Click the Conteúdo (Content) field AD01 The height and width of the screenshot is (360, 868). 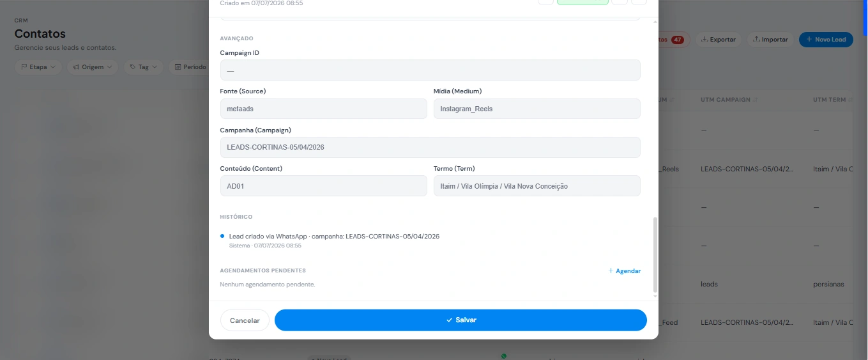click(323, 186)
